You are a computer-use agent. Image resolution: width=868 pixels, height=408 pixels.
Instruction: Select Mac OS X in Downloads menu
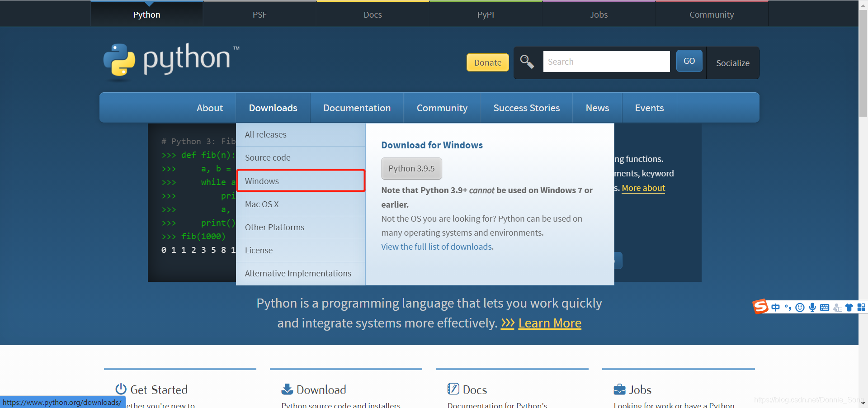tap(301, 204)
